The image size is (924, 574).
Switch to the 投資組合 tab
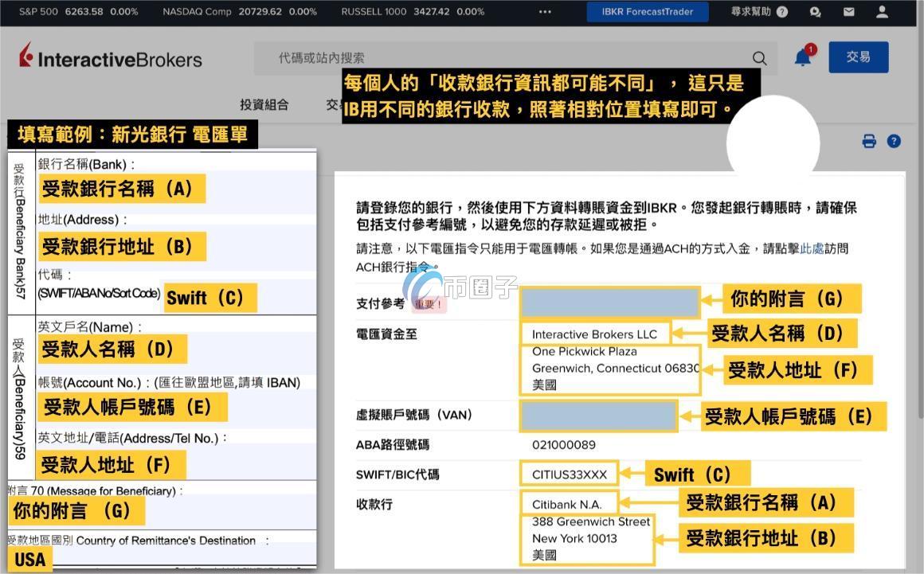pyautogui.click(x=264, y=104)
